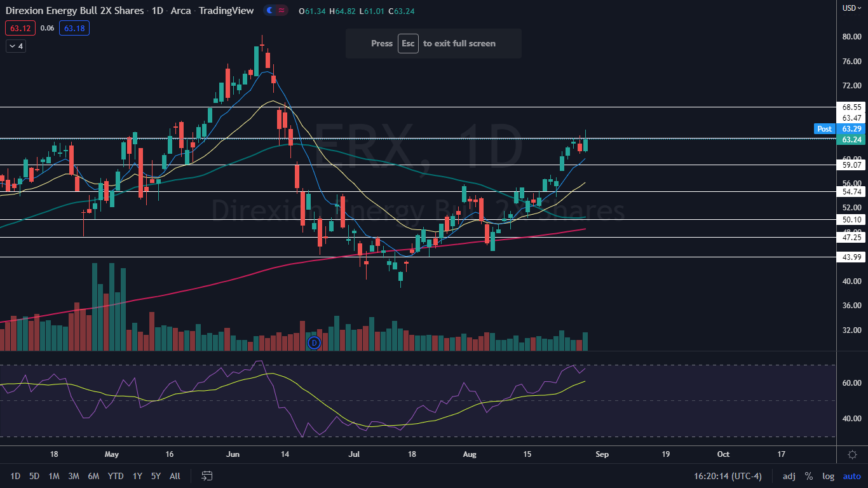Click the RSI 40.00 axis label
The image size is (868, 488).
click(851, 419)
